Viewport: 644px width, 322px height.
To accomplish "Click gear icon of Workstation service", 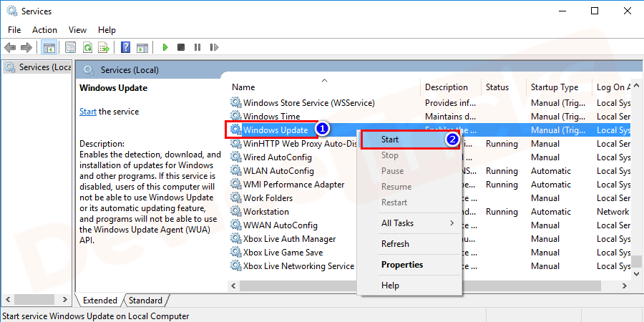I will [235, 212].
